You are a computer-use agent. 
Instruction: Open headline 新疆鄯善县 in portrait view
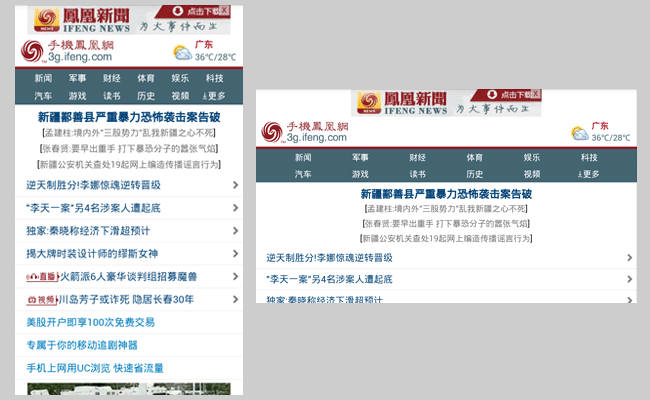tap(129, 117)
